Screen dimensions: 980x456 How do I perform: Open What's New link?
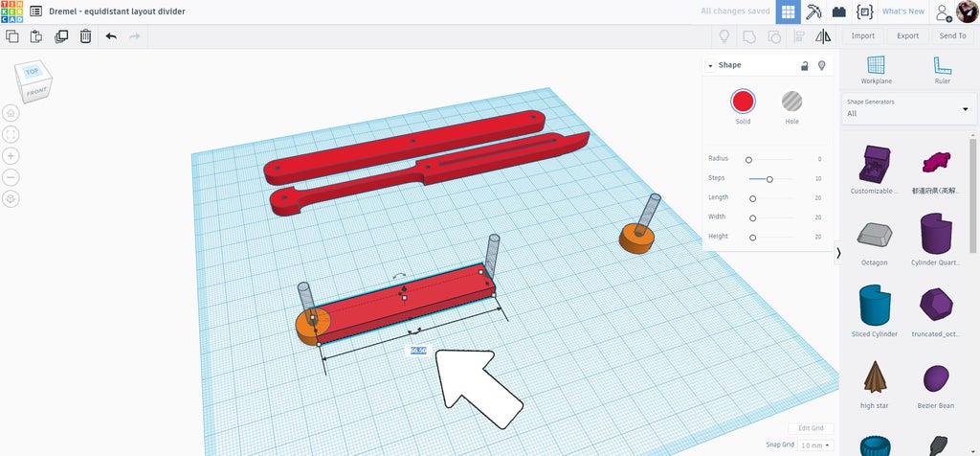(902, 11)
